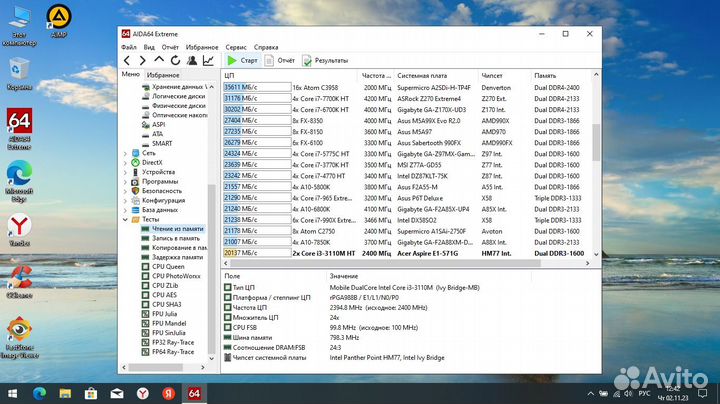The image size is (720, 404).
Task: Open the AIMP desktop shortcut
Action: tap(59, 21)
